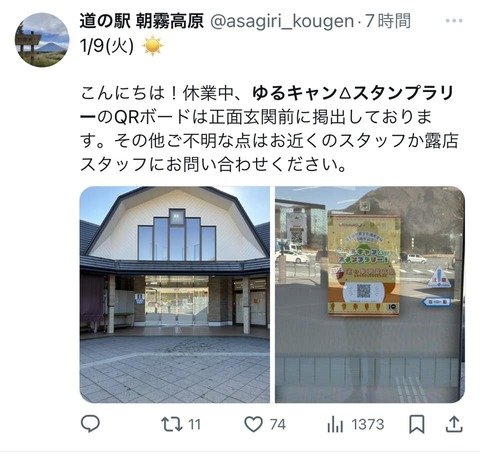The image size is (480, 454).
Task: Open the 道の駅 朝霧高原 display name
Action: pos(142,21)
